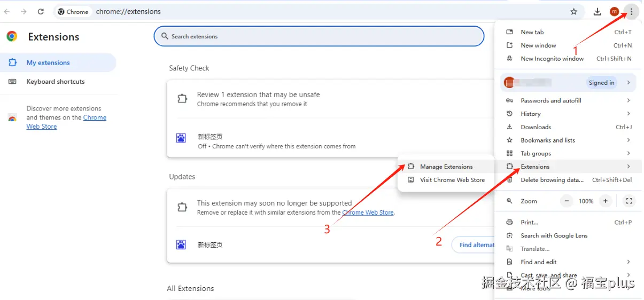This screenshot has height=300, width=644.
Task: Click the trash icon for Delete browsing data
Action: coord(509,180)
